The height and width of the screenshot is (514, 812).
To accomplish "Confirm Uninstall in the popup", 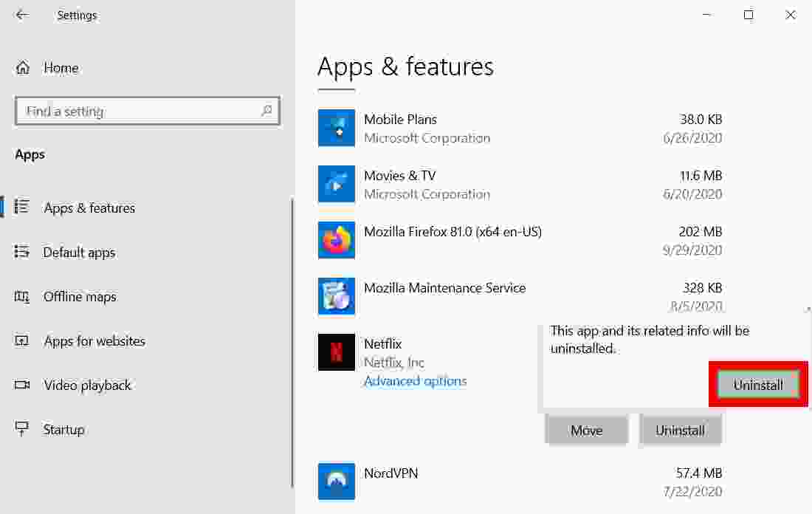I will coord(758,385).
